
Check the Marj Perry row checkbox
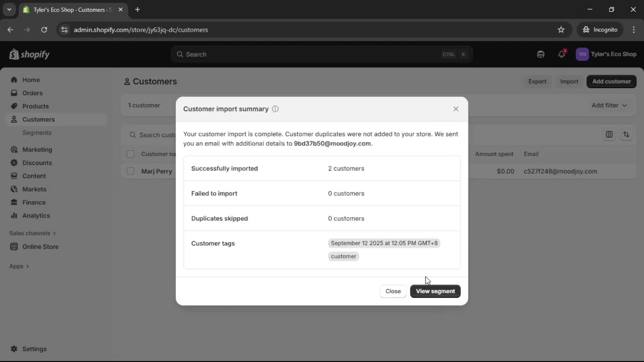(x=130, y=171)
